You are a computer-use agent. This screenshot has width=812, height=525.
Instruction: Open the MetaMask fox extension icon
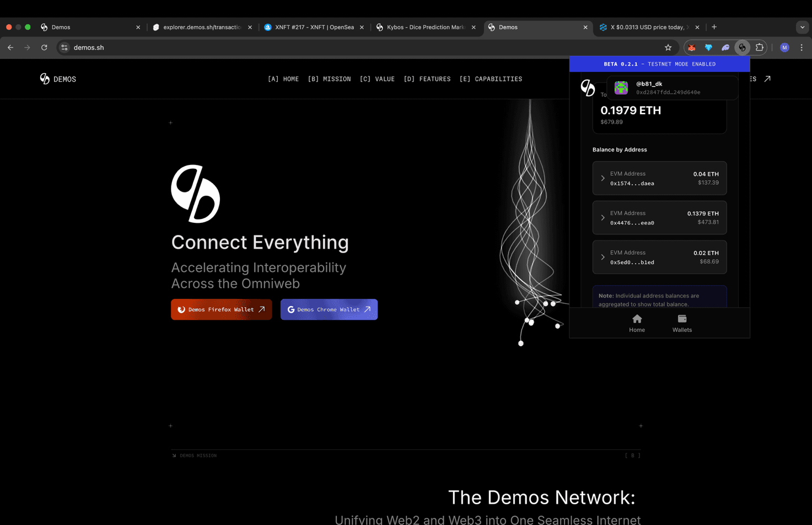click(x=692, y=47)
